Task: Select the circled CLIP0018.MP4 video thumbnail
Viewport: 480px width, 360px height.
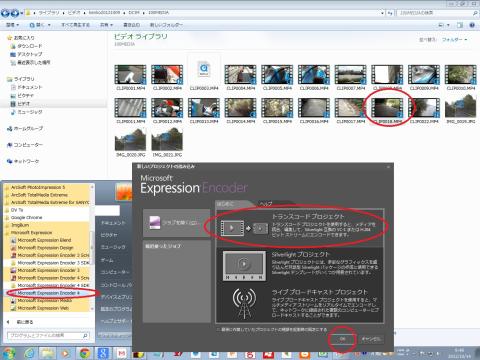Action: click(x=387, y=108)
